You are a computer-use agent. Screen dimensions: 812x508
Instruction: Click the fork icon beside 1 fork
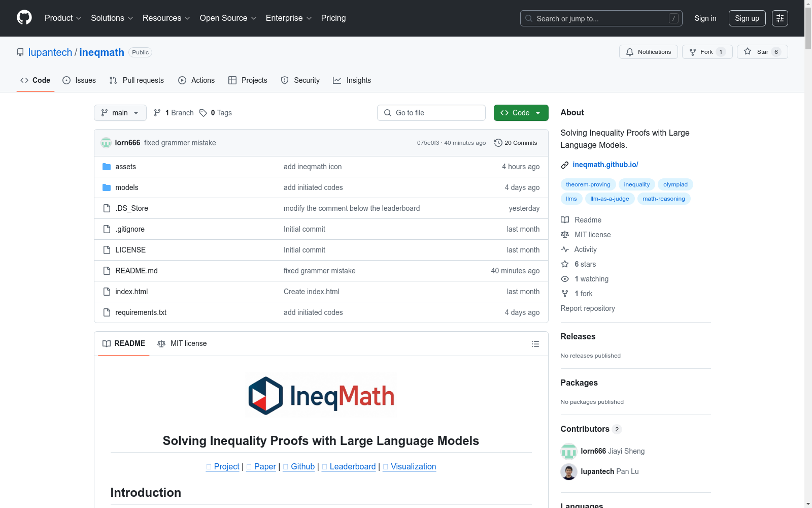565,294
